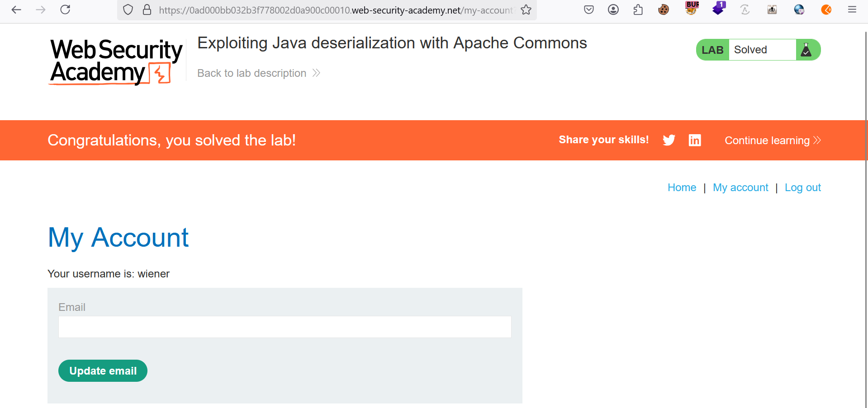View site security padlock info
This screenshot has height=408, width=868.
(147, 9)
